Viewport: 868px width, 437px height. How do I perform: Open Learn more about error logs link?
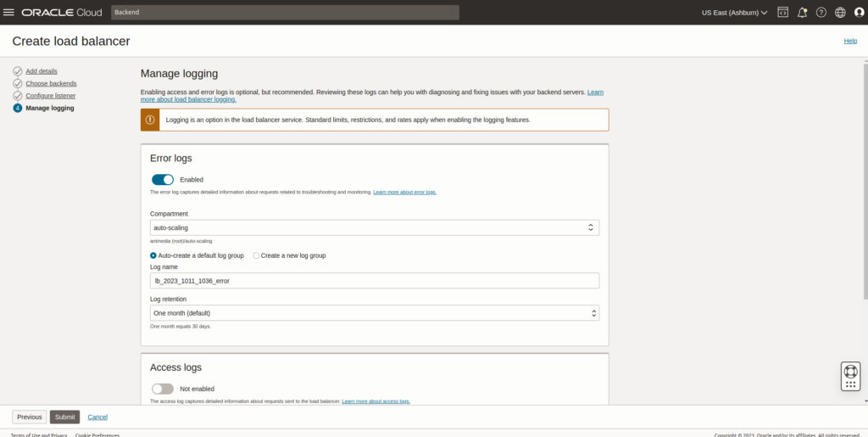404,192
